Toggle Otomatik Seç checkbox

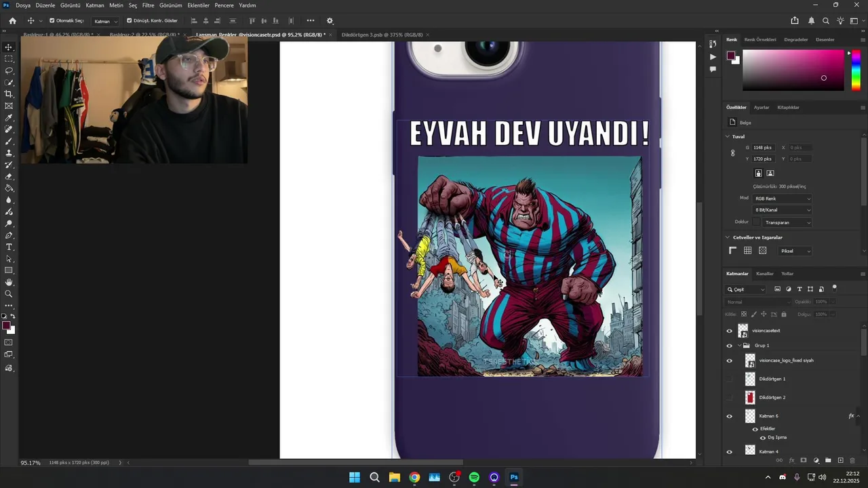click(52, 20)
